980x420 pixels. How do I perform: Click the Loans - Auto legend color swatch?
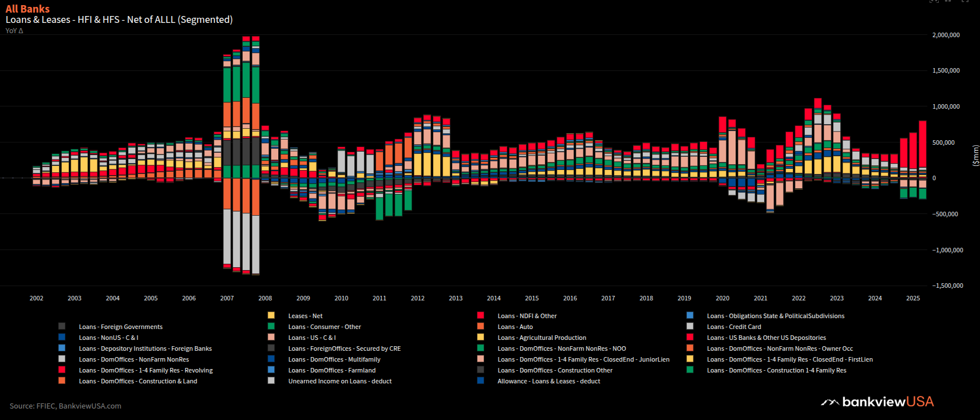coord(481,326)
